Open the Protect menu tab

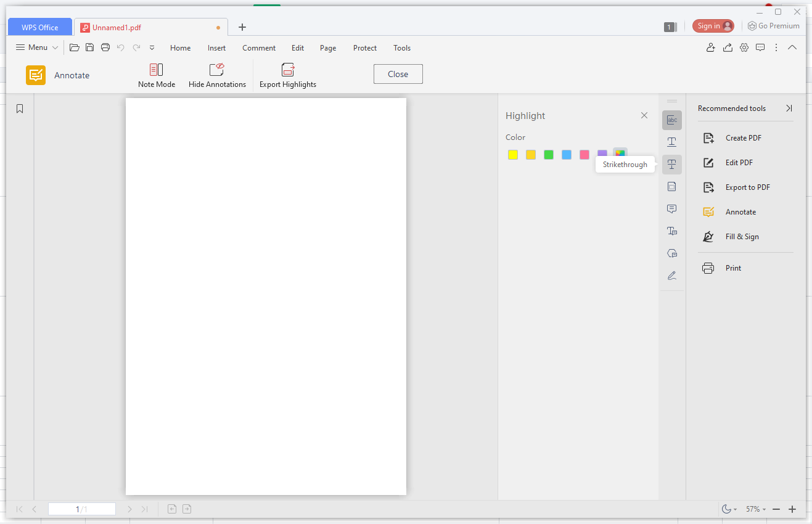(x=365, y=48)
